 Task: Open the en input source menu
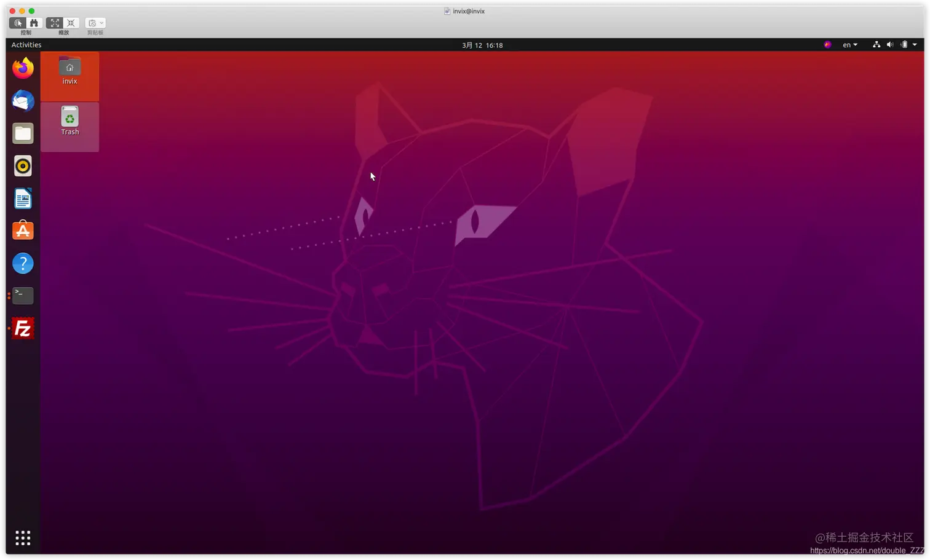point(850,45)
